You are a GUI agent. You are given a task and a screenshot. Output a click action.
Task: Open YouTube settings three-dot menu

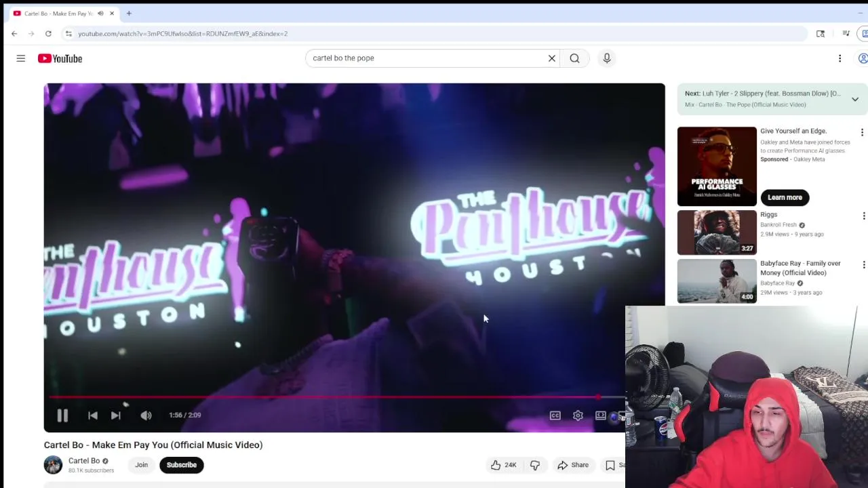[x=840, y=58]
